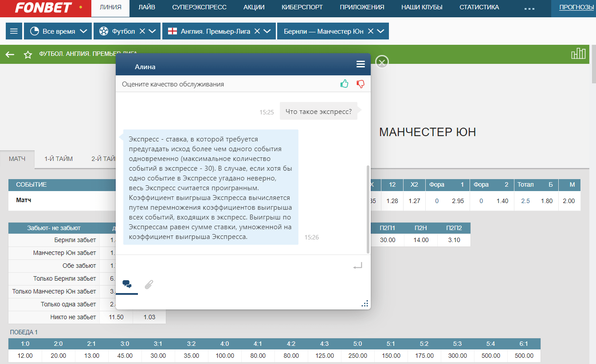Remove the Англия. Премьер-Лига filter X
This screenshot has width=596, height=364.
tap(257, 31)
